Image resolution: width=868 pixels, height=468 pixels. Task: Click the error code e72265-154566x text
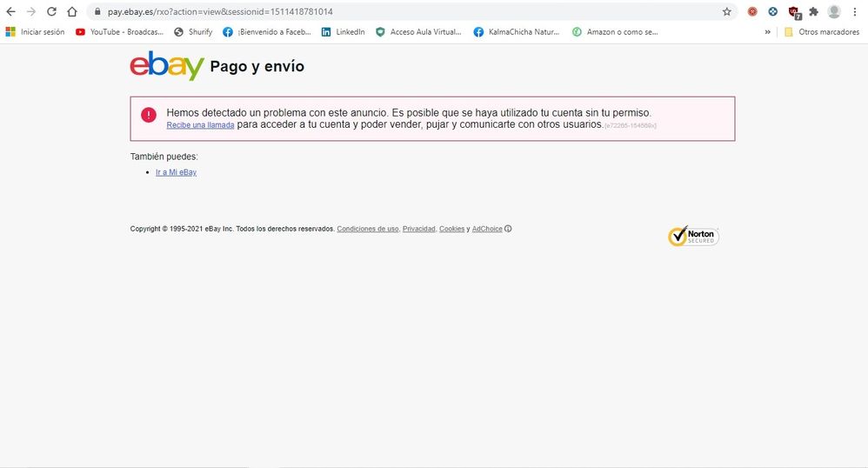(x=630, y=126)
